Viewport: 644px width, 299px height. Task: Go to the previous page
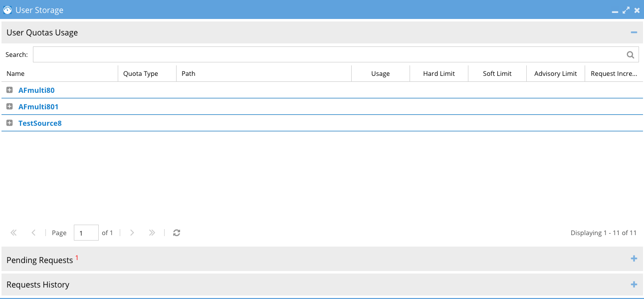click(x=33, y=233)
